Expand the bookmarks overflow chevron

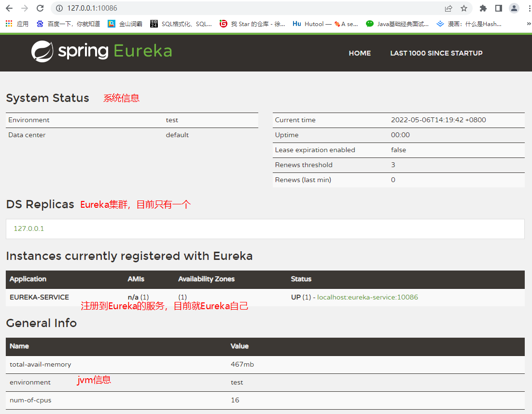click(x=528, y=24)
